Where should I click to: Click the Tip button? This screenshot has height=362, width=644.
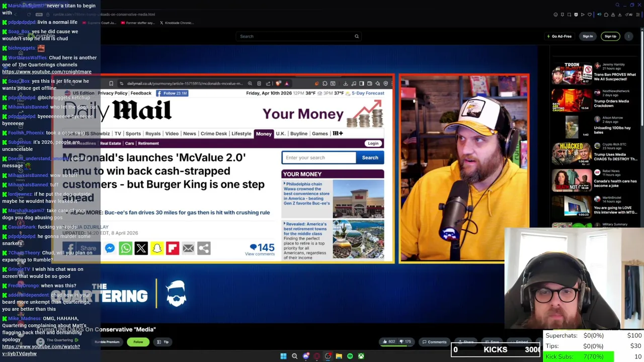[163, 342]
